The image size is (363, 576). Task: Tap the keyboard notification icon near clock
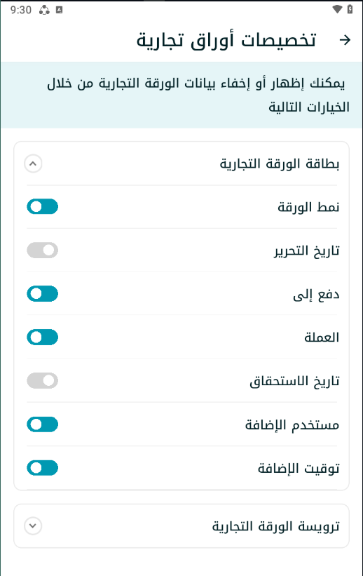[59, 10]
